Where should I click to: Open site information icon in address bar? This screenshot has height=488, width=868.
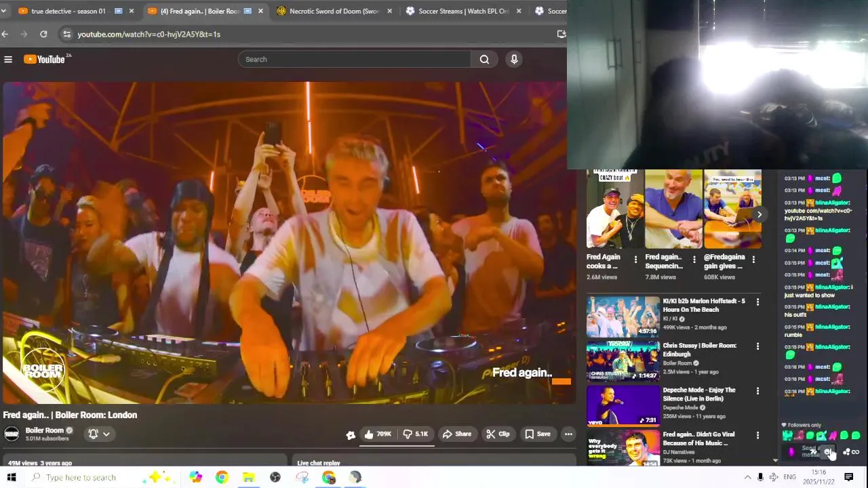(x=66, y=34)
